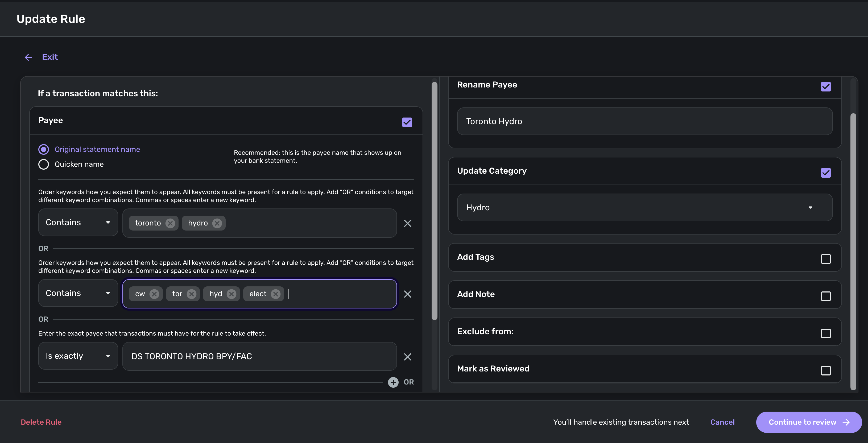The height and width of the screenshot is (443, 868).
Task: Remove the 'toronto' keyword chip
Action: [170, 223]
